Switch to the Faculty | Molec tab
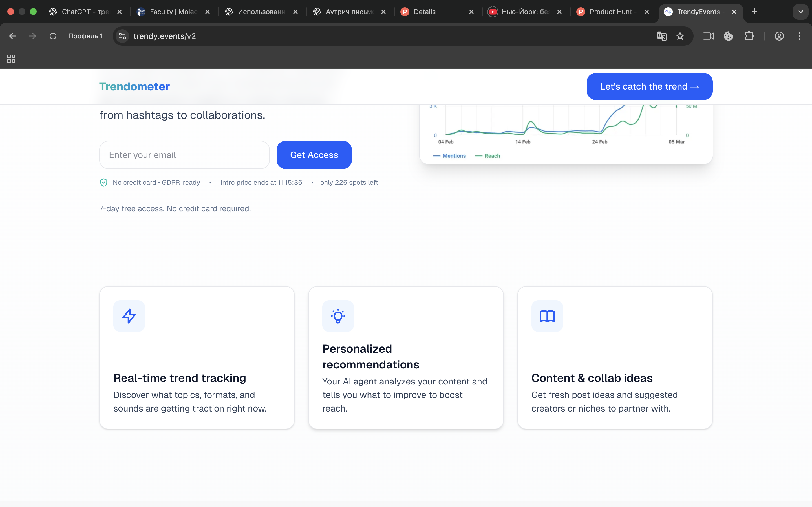The height and width of the screenshot is (507, 812). coord(173,12)
